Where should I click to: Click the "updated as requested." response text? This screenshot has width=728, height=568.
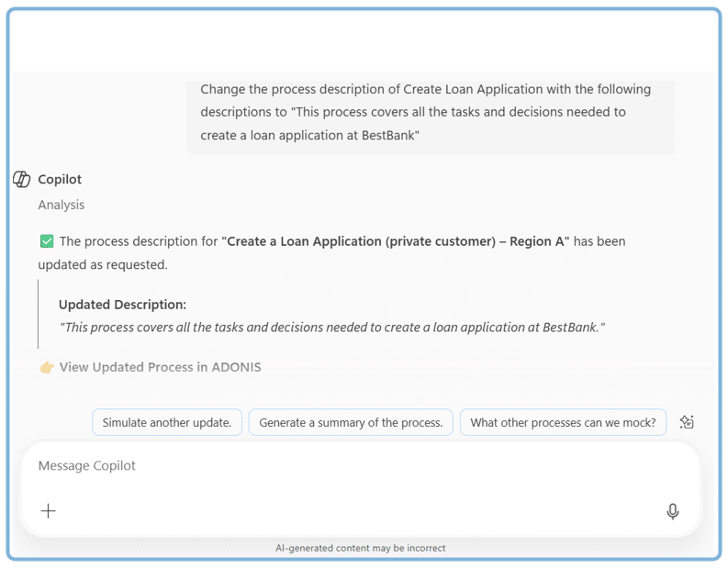103,264
